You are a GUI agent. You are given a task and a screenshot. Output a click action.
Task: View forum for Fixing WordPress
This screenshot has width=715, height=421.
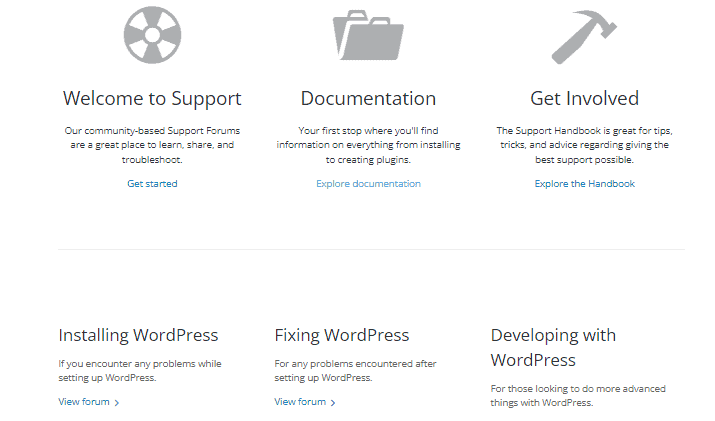click(x=305, y=402)
